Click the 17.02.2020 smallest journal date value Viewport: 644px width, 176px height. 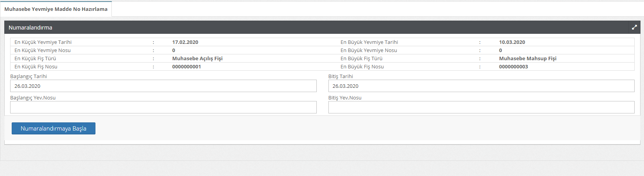pos(185,42)
